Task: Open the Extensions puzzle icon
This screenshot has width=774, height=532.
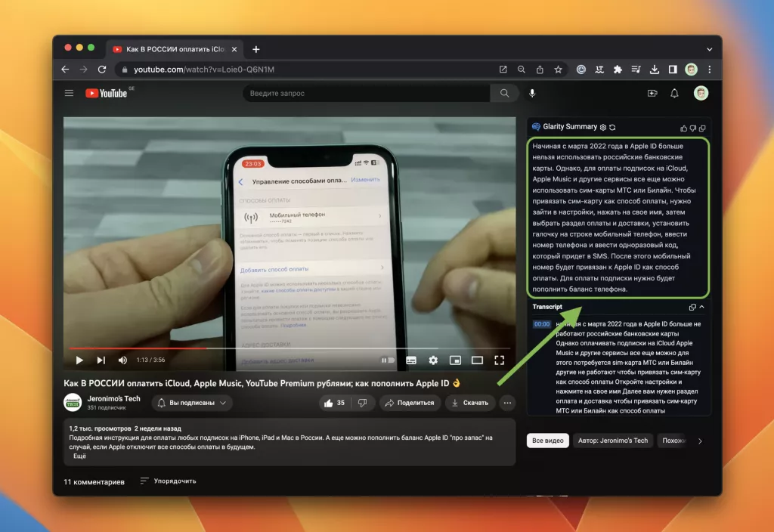Action: point(618,70)
